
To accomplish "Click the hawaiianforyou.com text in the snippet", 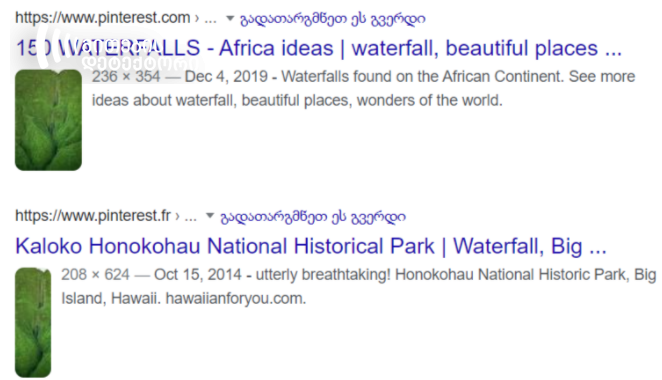I will [x=236, y=299].
